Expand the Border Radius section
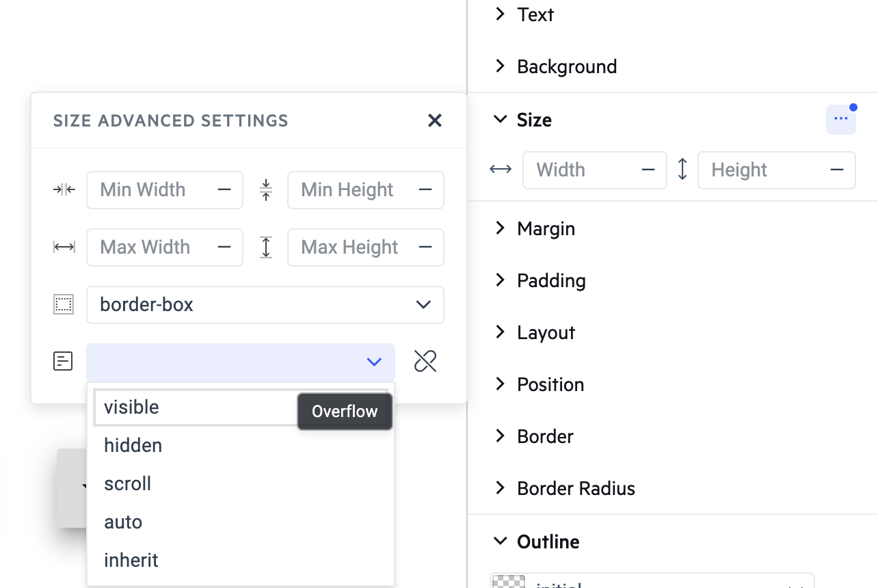878x588 pixels. [x=575, y=488]
